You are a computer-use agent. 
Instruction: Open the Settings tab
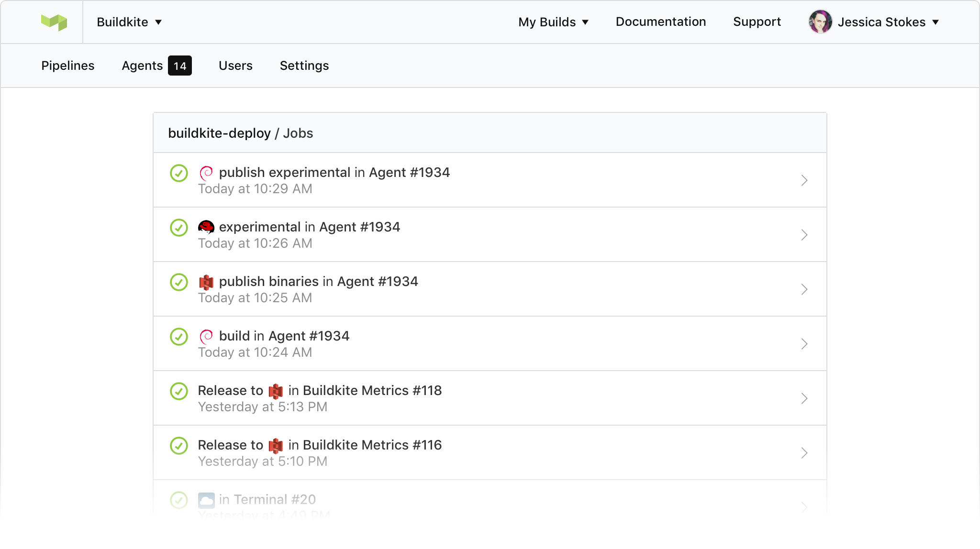pyautogui.click(x=304, y=66)
